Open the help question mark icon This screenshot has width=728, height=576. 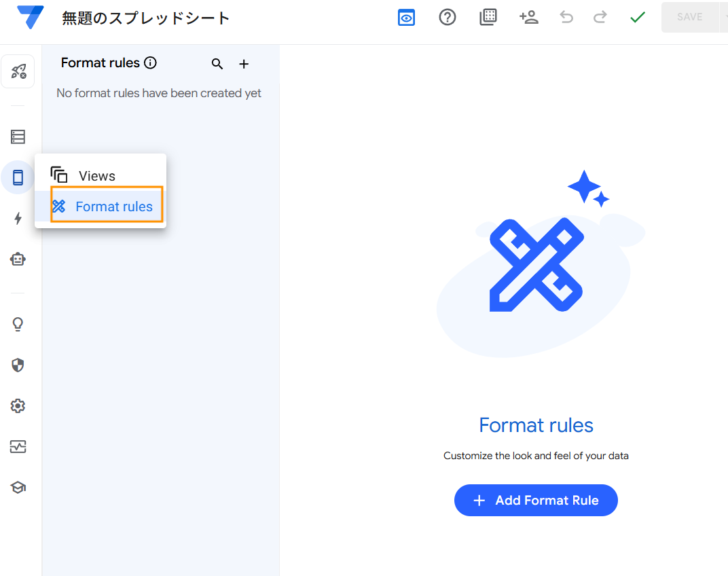(x=448, y=18)
